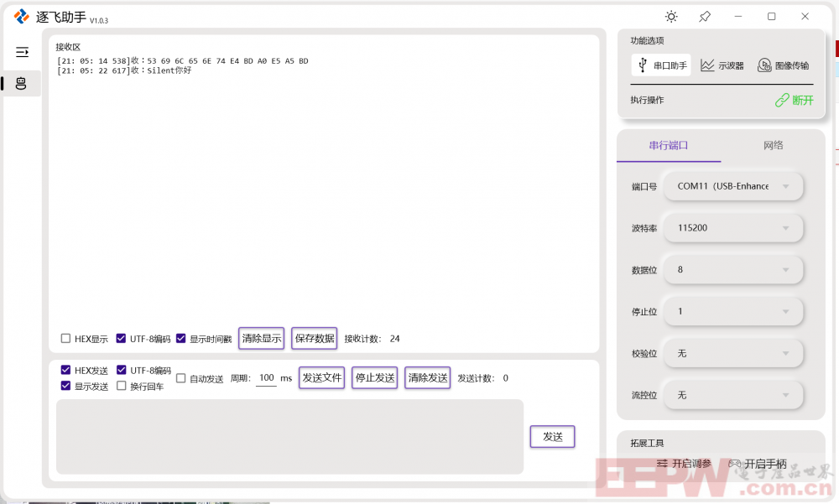839x504 pixels.
Task: Click the 断开 disconnect link
Action: pos(794,100)
